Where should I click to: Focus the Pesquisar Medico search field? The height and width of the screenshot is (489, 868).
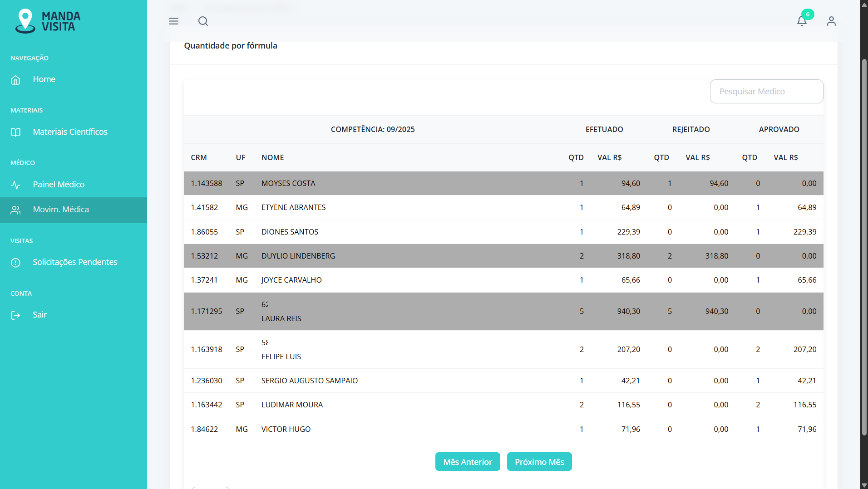point(766,92)
